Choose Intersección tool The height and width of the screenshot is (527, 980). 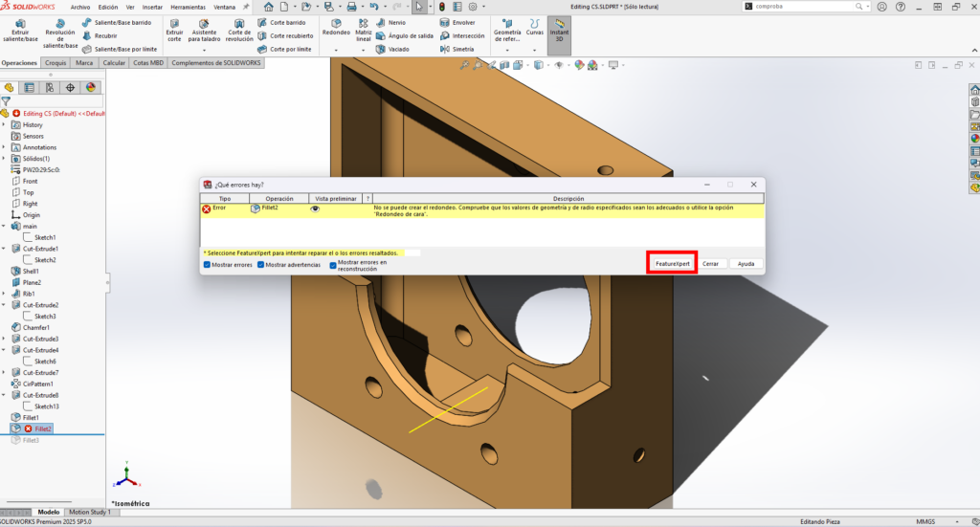coord(462,35)
